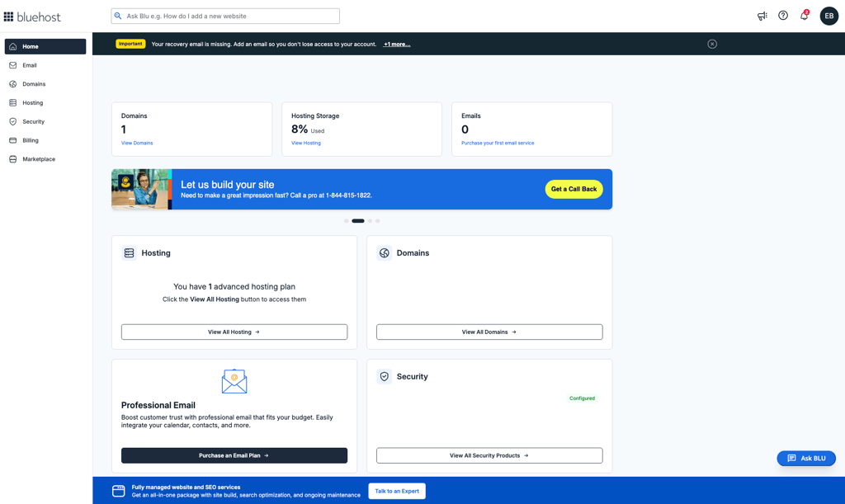Image resolution: width=845 pixels, height=504 pixels.
Task: Focus the Ask Blu search field
Action: 225,16
